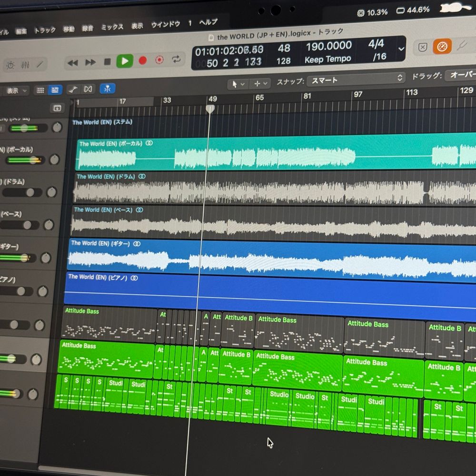Toggle Show Automation curve icon
This screenshot has height=476, width=476.
(x=73, y=89)
